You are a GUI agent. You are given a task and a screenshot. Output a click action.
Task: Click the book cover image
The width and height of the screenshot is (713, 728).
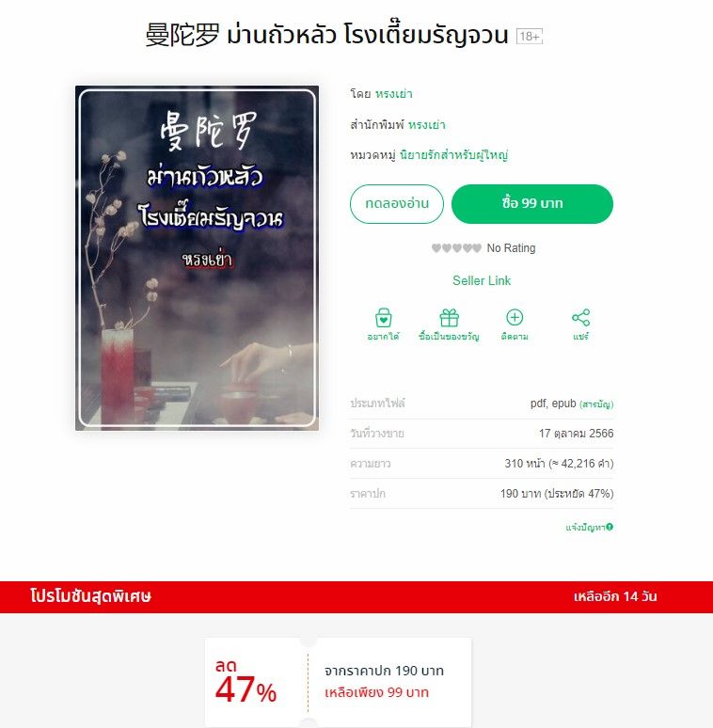click(197, 258)
